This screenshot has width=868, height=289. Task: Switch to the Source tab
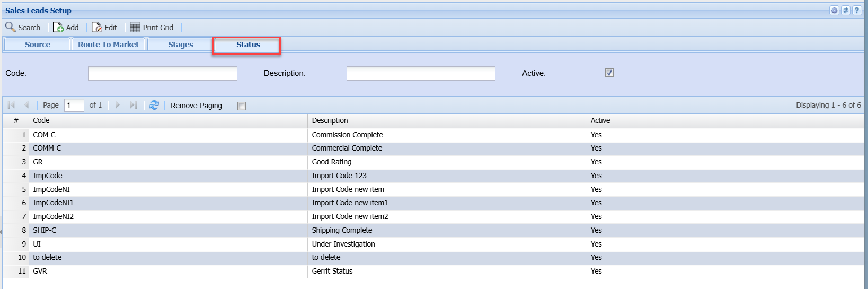click(x=38, y=45)
